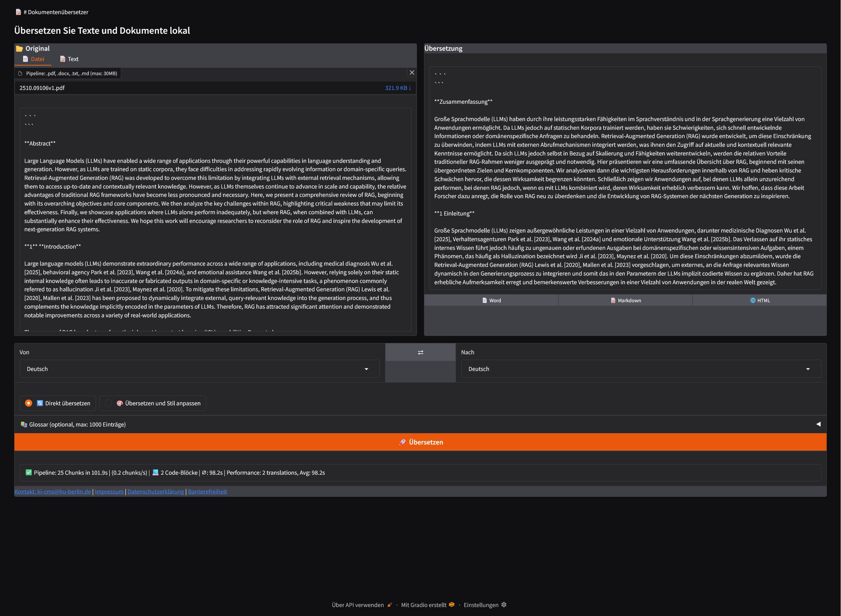Download the file via the 321.9 KB link

396,88
